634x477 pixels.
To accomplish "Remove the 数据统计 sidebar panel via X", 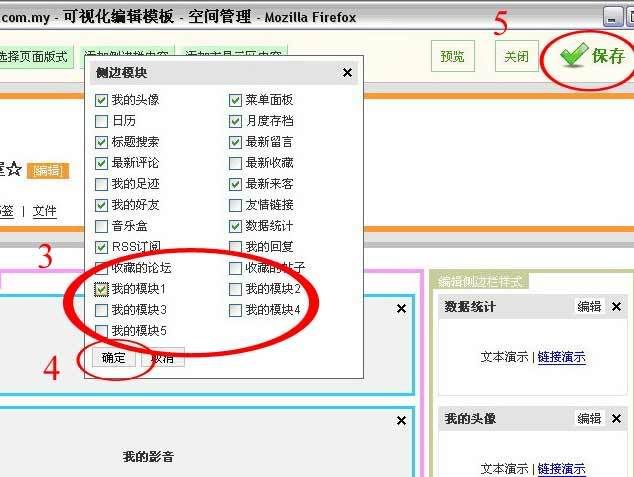I will 617,307.
